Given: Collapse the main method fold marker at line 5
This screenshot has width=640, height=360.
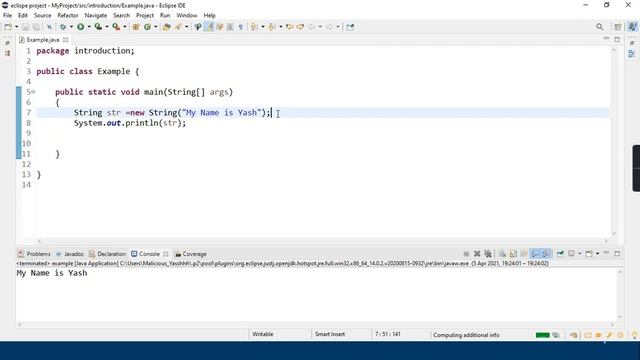Looking at the screenshot, I should pos(33,92).
